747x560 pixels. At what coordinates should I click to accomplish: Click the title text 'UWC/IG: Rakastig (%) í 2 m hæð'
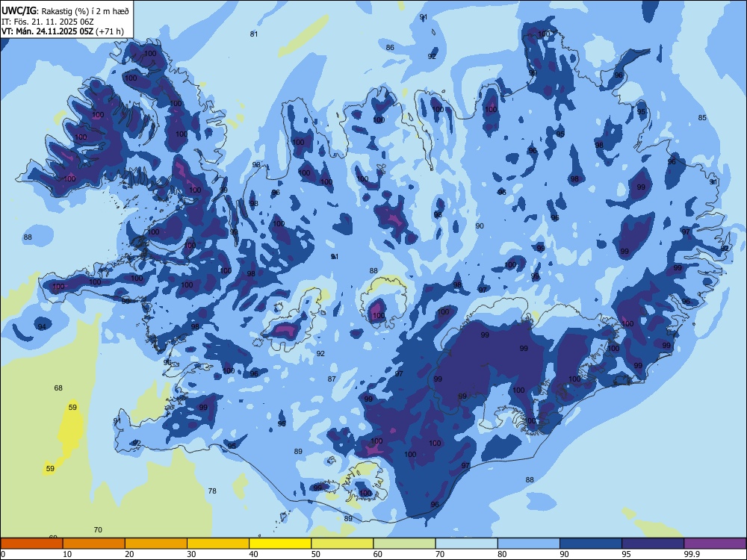65,11
